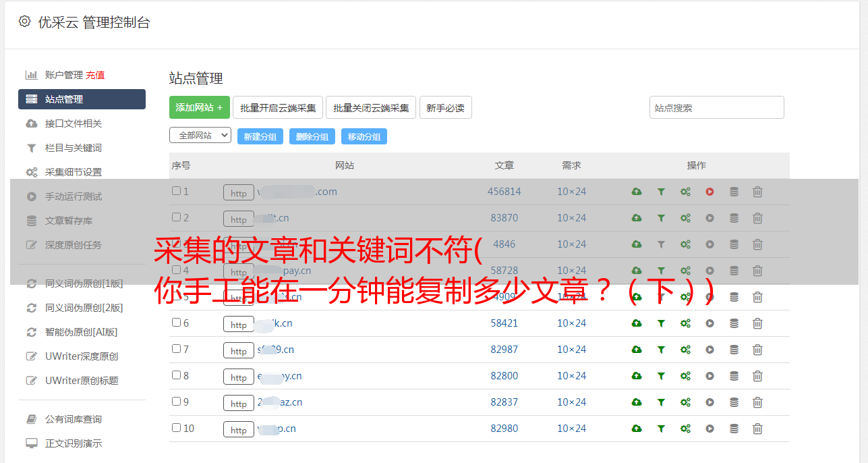This screenshot has height=463, width=868.
Task: Click play icon in row 8
Action: pos(710,376)
